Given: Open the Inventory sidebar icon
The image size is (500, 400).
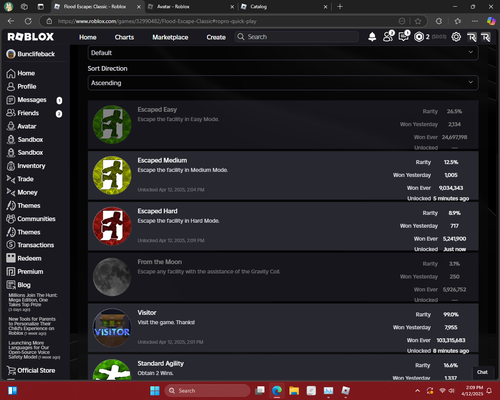Looking at the screenshot, I should [x=11, y=166].
